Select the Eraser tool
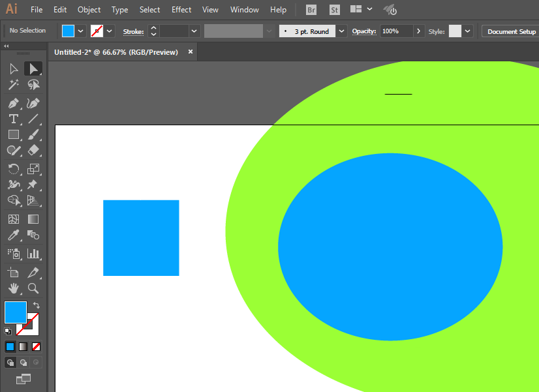This screenshot has width=539, height=392. [33, 151]
